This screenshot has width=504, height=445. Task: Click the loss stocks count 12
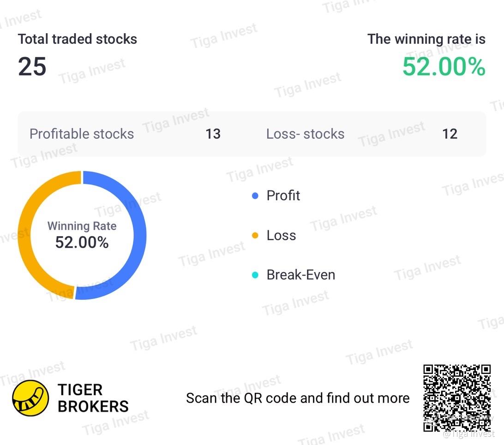tap(450, 134)
